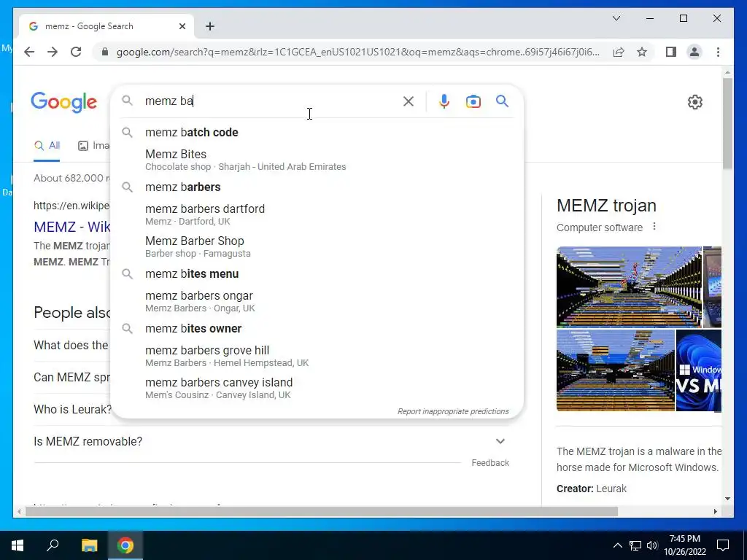Go forward using the browser forward arrow
The height and width of the screenshot is (560, 747).
pyautogui.click(x=53, y=52)
